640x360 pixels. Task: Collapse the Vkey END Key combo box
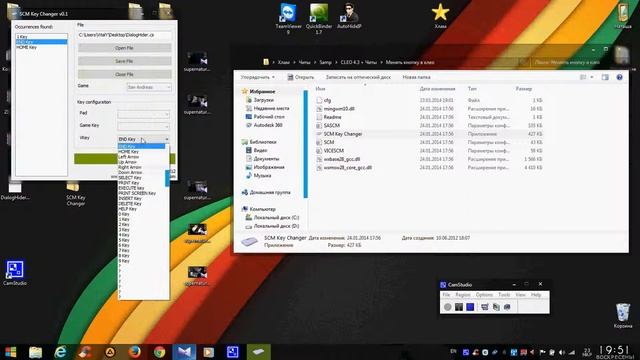click(144, 139)
